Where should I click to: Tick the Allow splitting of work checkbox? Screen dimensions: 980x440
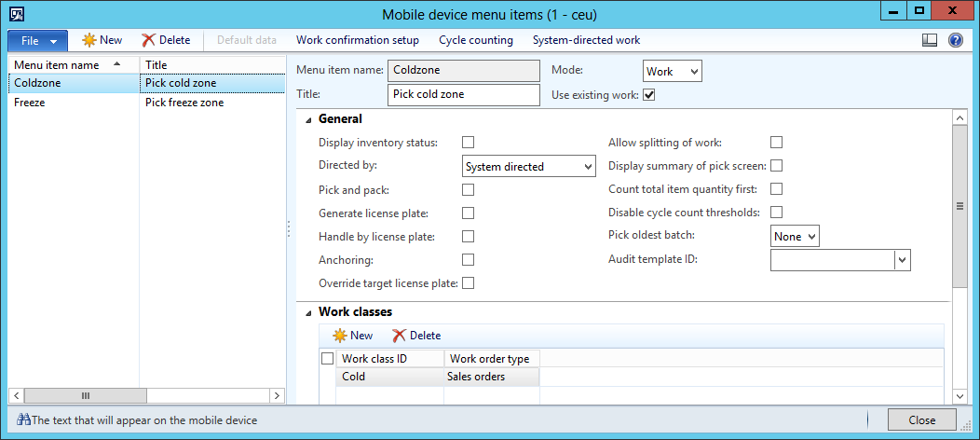click(x=776, y=143)
